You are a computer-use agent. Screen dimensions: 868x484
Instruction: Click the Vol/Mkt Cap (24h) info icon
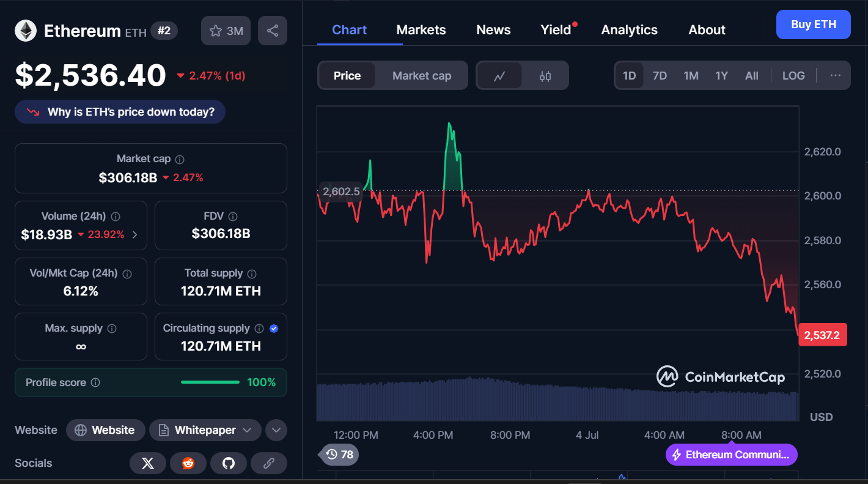tap(127, 274)
